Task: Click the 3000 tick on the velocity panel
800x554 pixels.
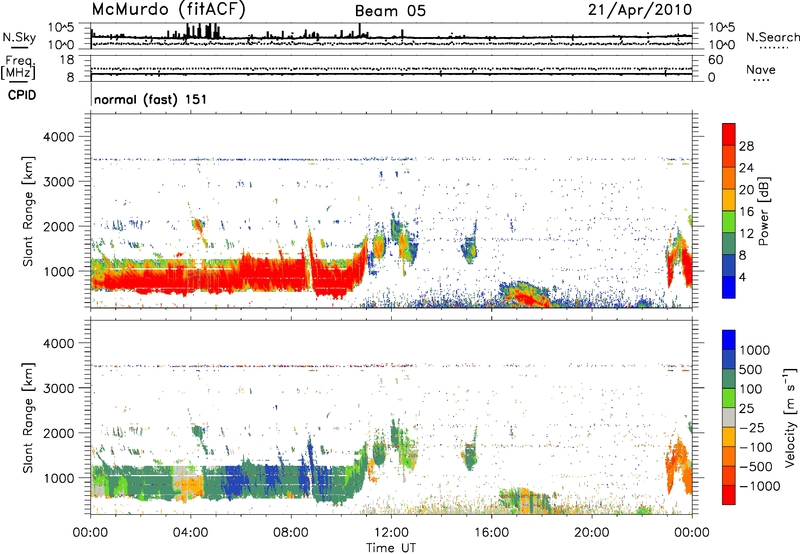Action: point(59,388)
